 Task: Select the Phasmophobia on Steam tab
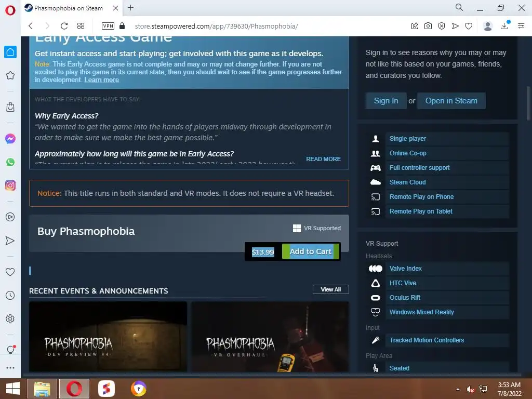click(68, 8)
